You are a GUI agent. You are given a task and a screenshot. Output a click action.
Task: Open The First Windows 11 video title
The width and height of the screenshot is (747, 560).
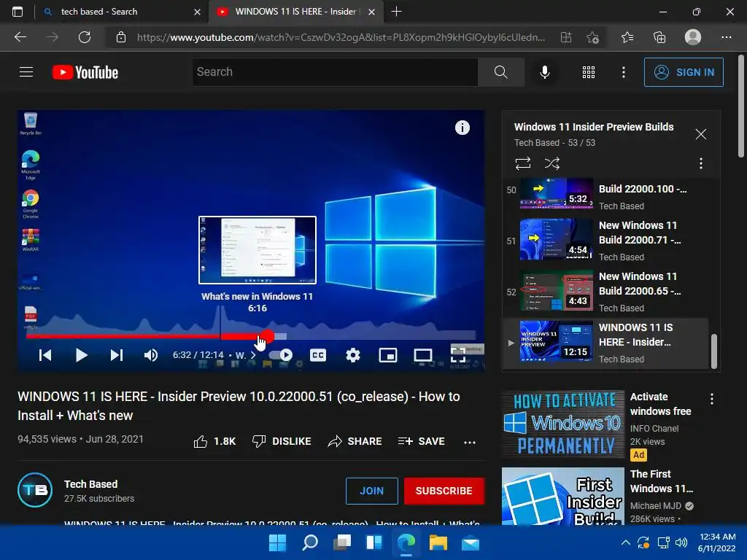pos(661,481)
